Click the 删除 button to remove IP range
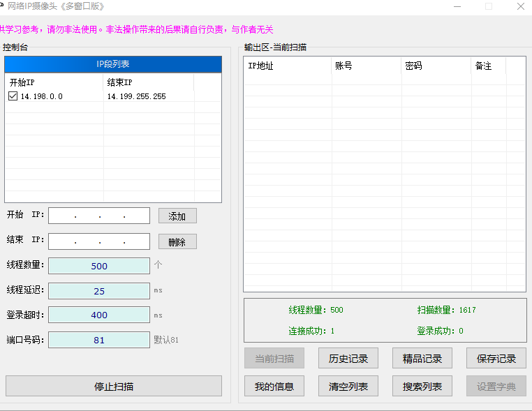Screen dimensions: 532x411 click(177, 242)
